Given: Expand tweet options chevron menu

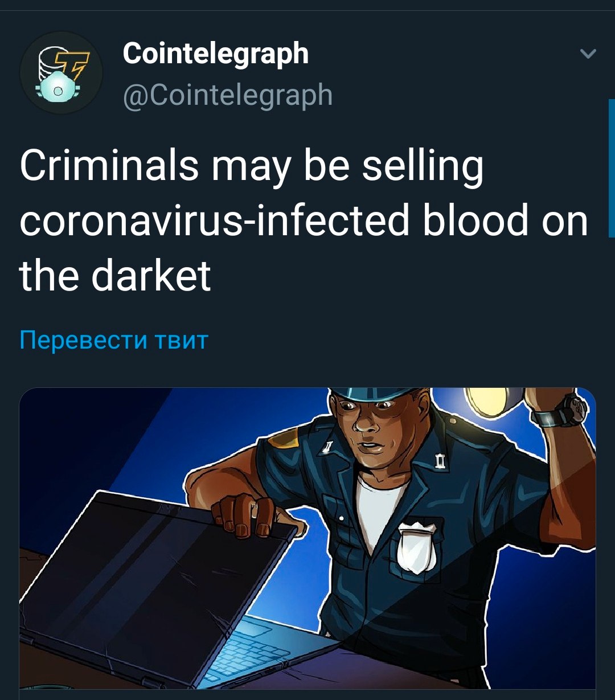Looking at the screenshot, I should tap(588, 54).
